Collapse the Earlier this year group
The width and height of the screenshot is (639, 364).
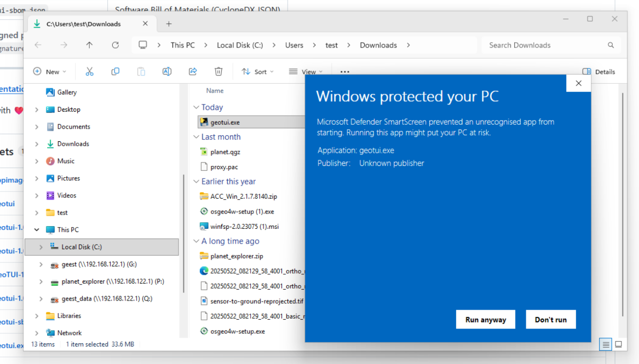pyautogui.click(x=196, y=182)
